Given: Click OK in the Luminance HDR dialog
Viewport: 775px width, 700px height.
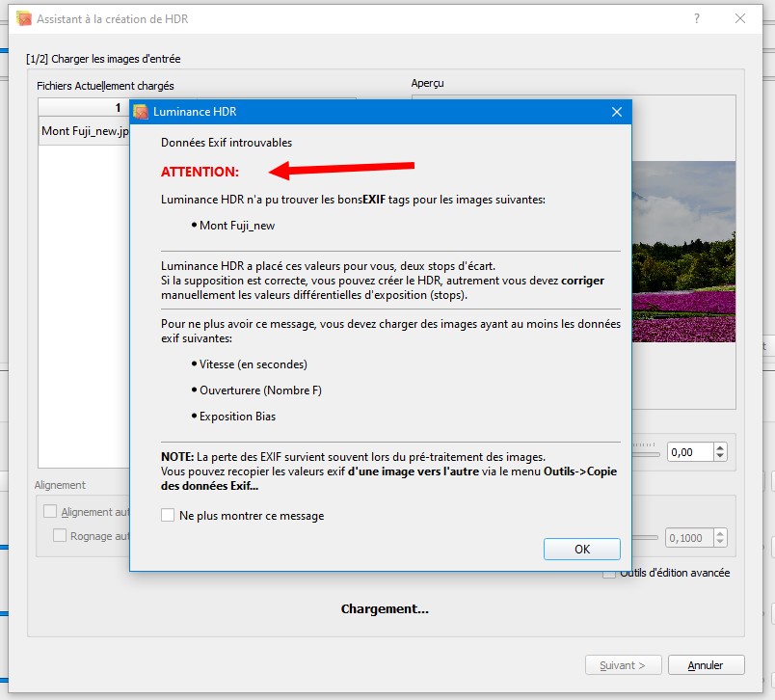Looking at the screenshot, I should tap(582, 549).
